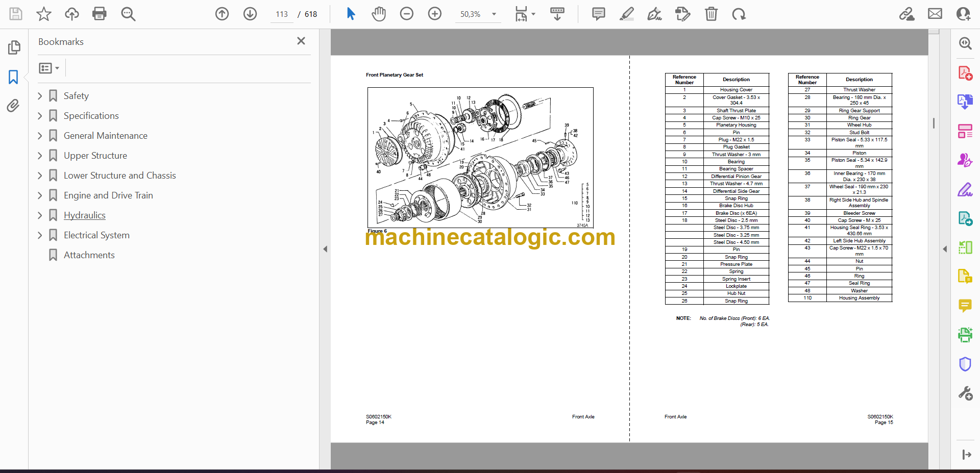The height and width of the screenshot is (473, 980).
Task: Go to previous page arrow
Action: pyautogui.click(x=222, y=14)
